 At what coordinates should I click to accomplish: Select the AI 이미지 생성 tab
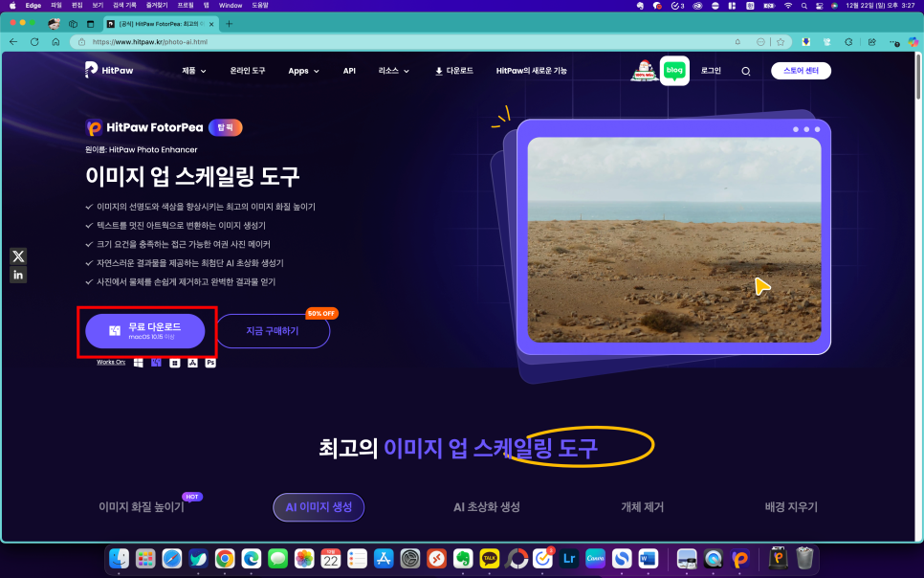319,507
